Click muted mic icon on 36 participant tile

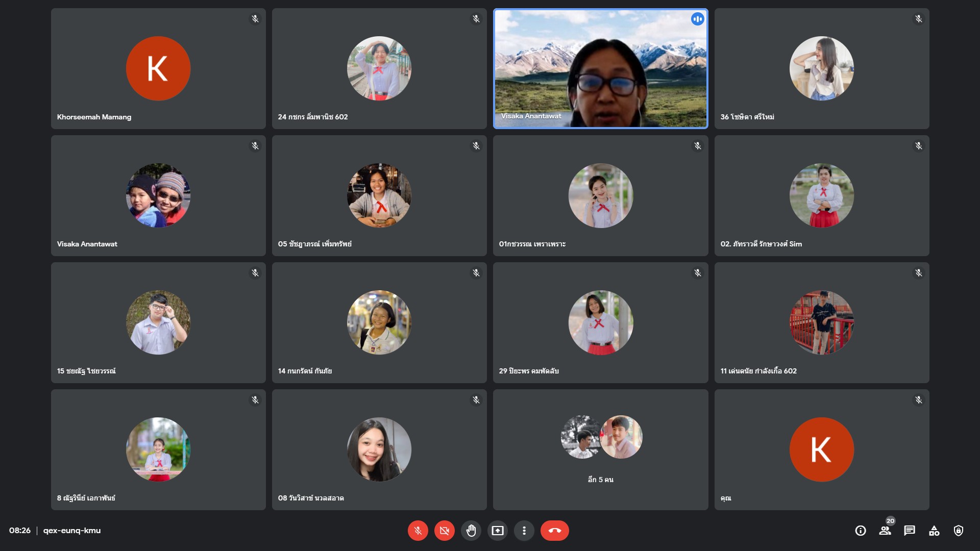click(918, 19)
